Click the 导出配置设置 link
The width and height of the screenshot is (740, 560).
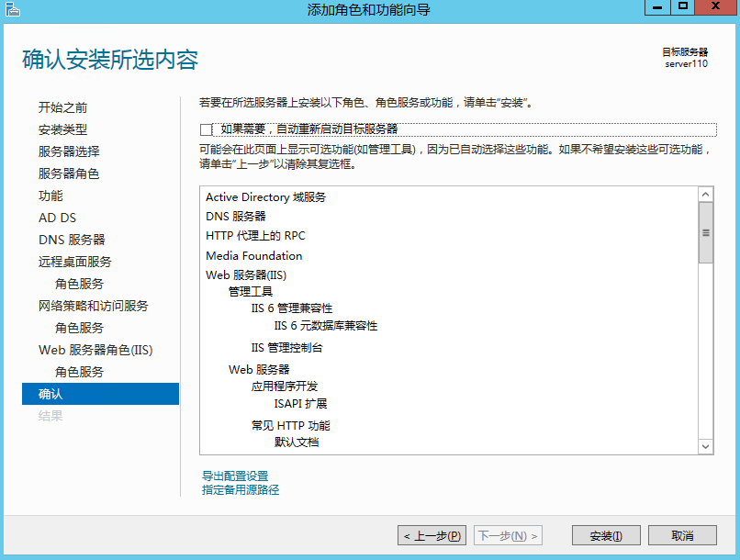[235, 476]
